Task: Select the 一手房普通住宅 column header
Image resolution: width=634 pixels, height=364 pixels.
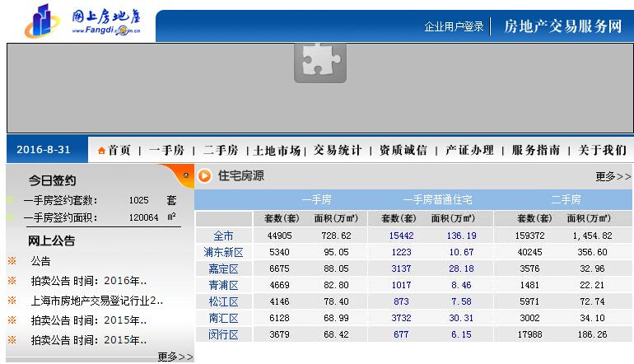Action: [436, 199]
